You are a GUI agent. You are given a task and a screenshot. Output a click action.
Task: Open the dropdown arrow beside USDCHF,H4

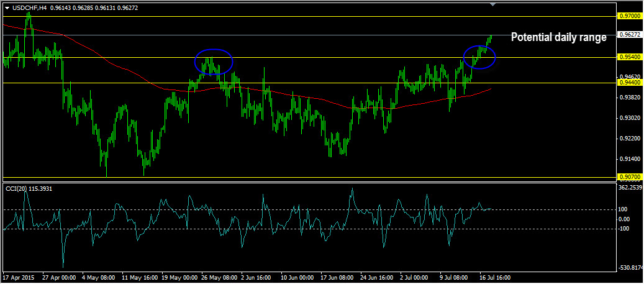coord(7,7)
